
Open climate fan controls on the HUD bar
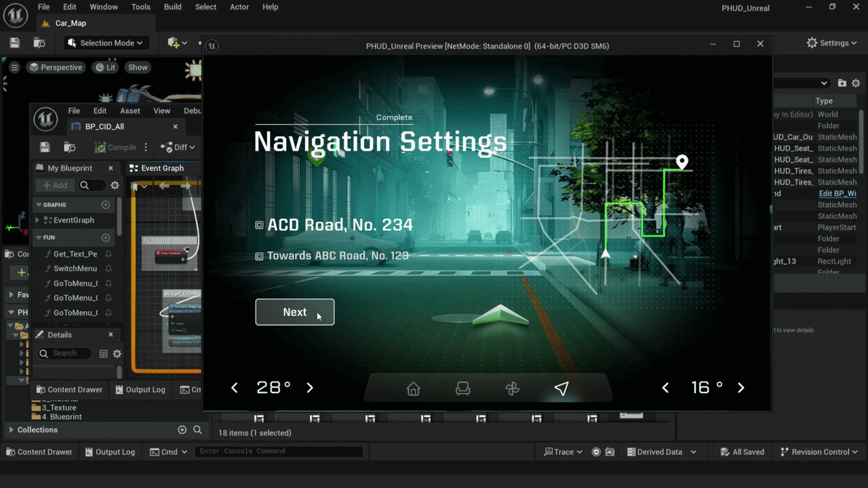[512, 388]
